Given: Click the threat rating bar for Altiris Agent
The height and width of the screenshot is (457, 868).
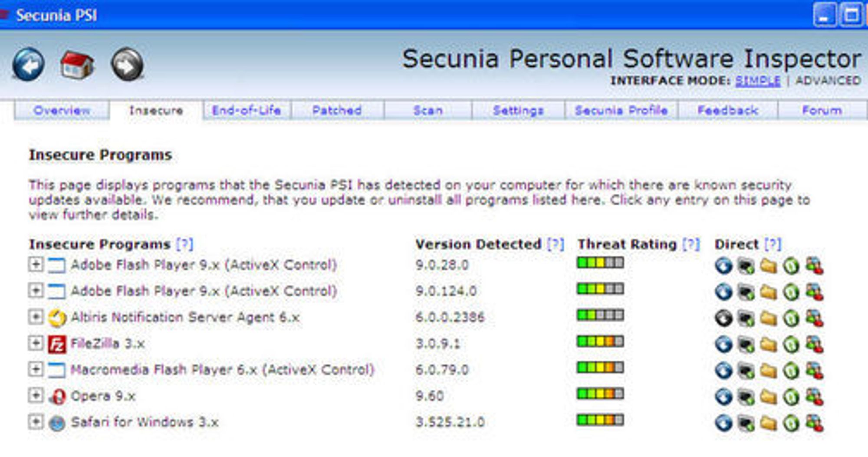Looking at the screenshot, I should pyautogui.click(x=600, y=315).
